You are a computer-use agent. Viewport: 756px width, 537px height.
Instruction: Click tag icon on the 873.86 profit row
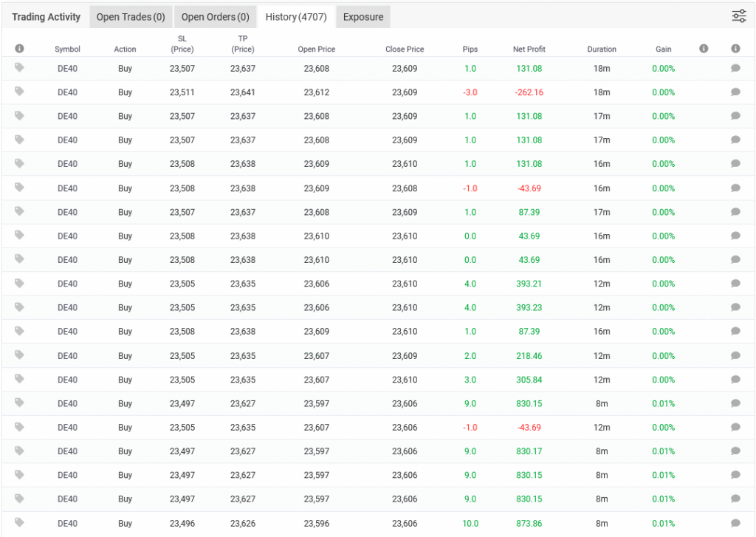[19, 523]
